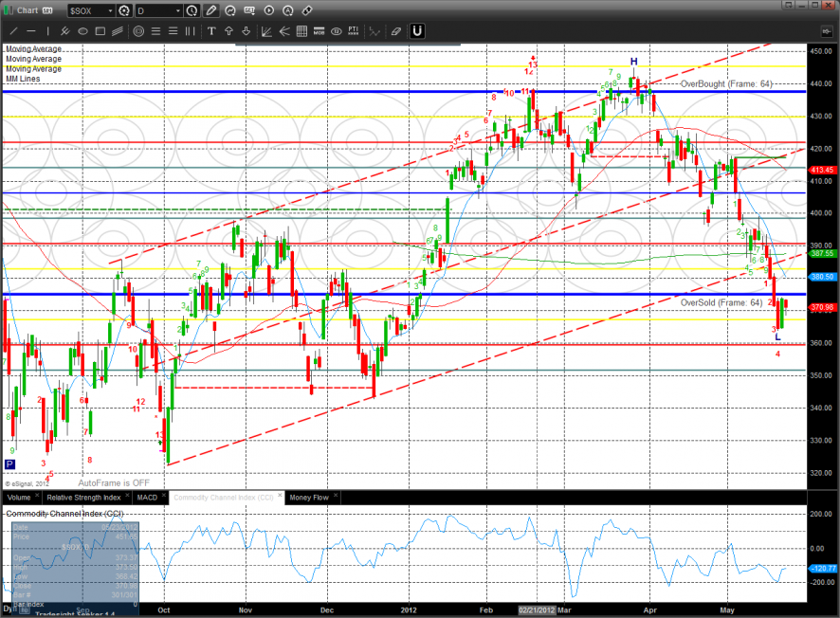Screen dimensions: 840x618
Task: Choose the vertical line tool
Action: 47,31
